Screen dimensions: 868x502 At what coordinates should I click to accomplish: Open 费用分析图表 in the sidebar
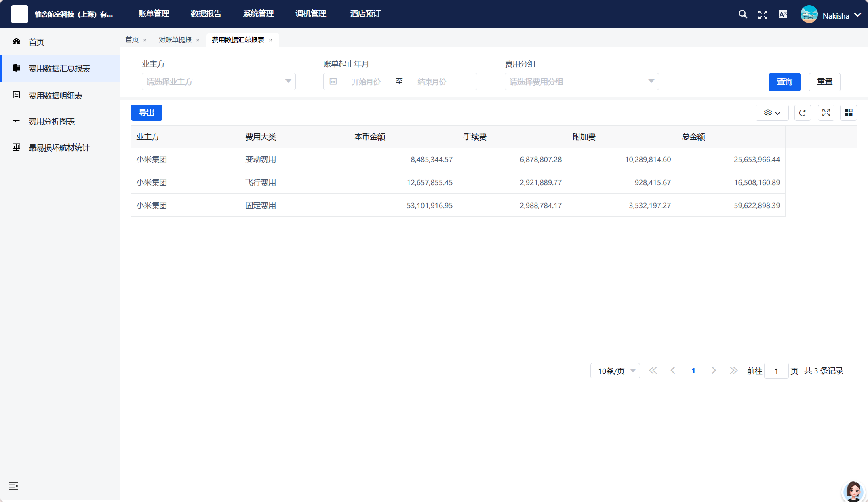click(x=52, y=122)
